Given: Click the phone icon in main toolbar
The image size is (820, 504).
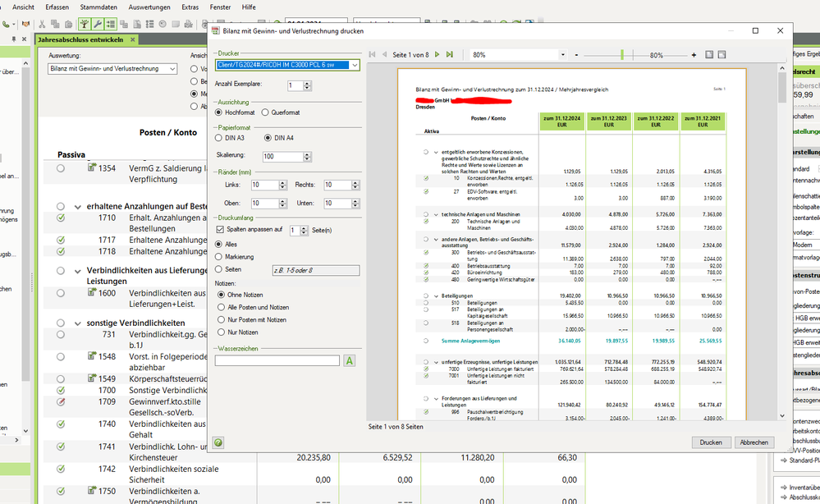Looking at the screenshot, I should pos(6,24).
